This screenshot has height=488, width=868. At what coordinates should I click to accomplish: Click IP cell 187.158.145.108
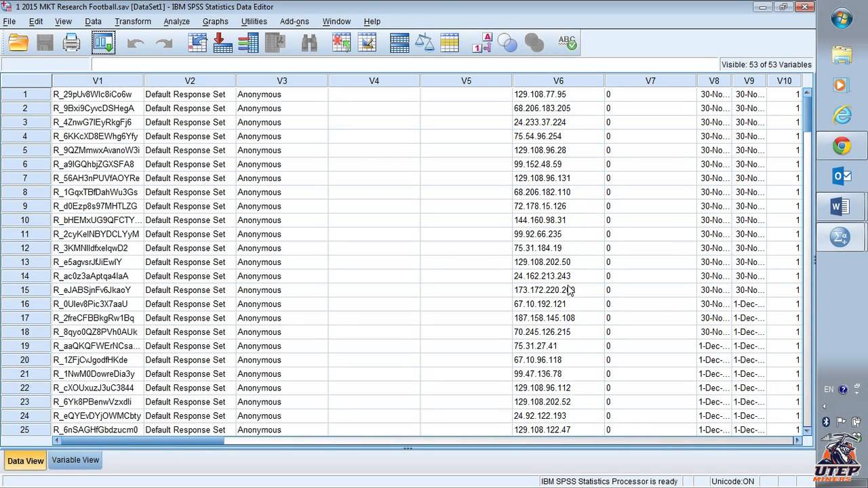558,318
